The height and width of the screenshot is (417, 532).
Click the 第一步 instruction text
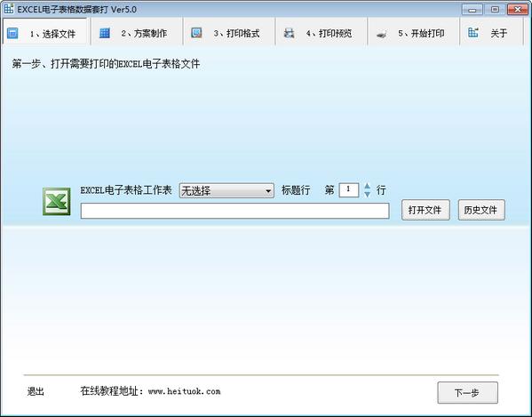pos(106,64)
